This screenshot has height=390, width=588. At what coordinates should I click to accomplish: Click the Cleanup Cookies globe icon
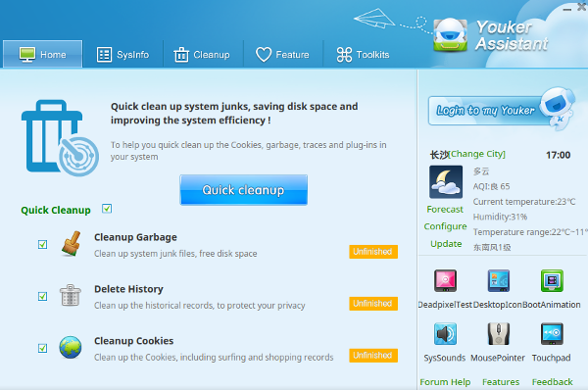click(x=71, y=347)
